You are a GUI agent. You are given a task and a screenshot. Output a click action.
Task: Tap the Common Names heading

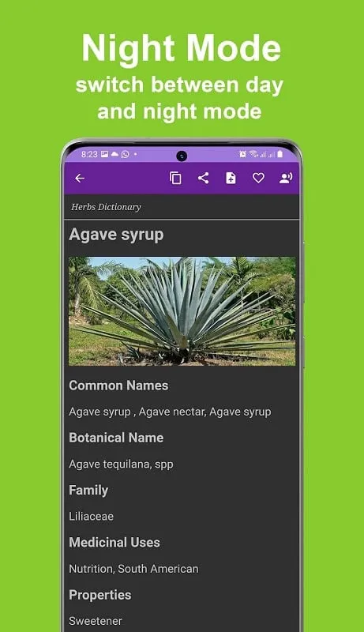coord(118,386)
